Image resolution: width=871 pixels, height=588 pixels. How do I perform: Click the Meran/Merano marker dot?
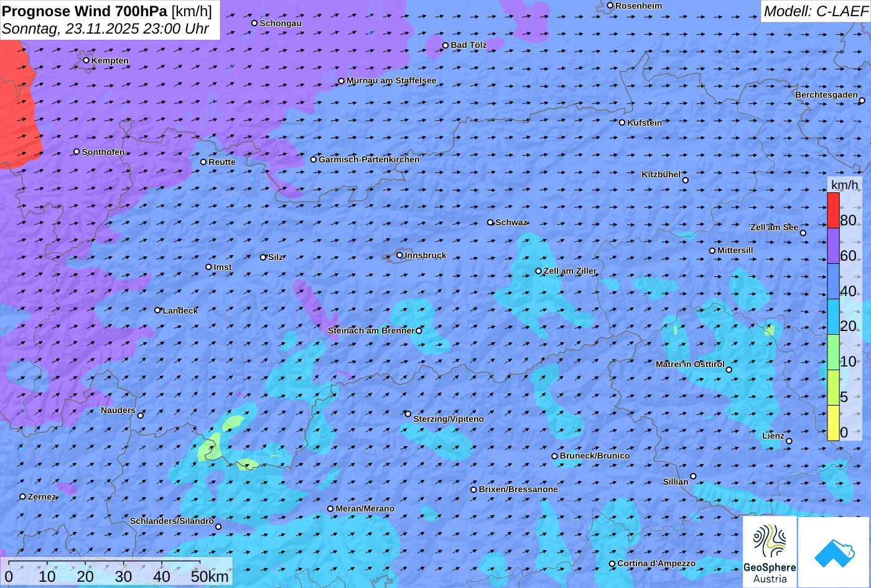pyautogui.click(x=330, y=509)
